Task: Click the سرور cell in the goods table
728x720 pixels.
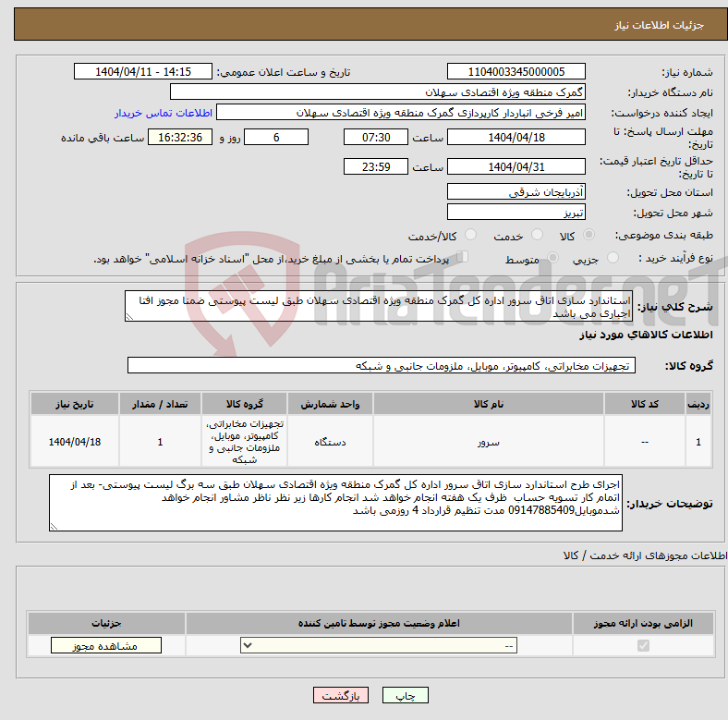Action: tap(489, 442)
